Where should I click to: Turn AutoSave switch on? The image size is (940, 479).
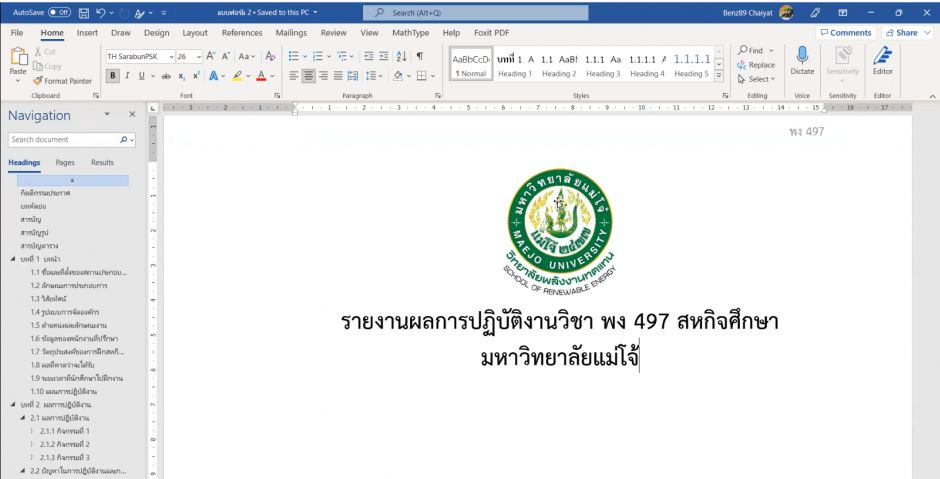59,12
